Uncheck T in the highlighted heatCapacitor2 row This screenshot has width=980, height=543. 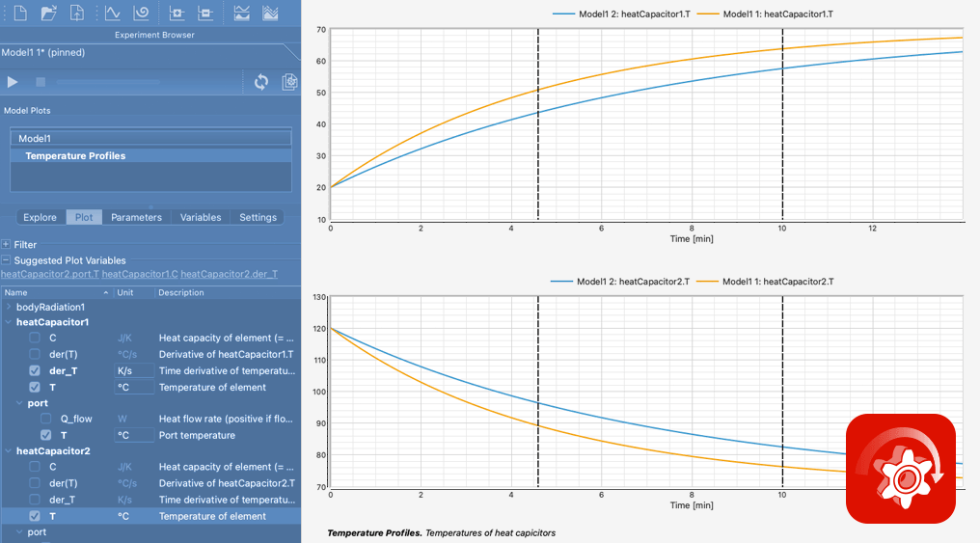pyautogui.click(x=35, y=516)
